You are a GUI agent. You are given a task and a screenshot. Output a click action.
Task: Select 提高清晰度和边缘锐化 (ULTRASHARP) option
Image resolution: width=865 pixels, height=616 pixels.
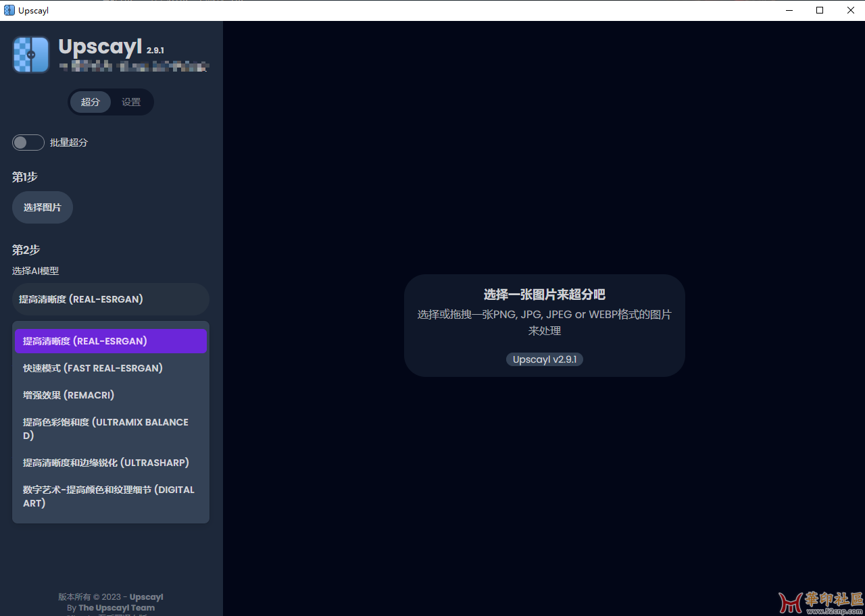(x=106, y=462)
